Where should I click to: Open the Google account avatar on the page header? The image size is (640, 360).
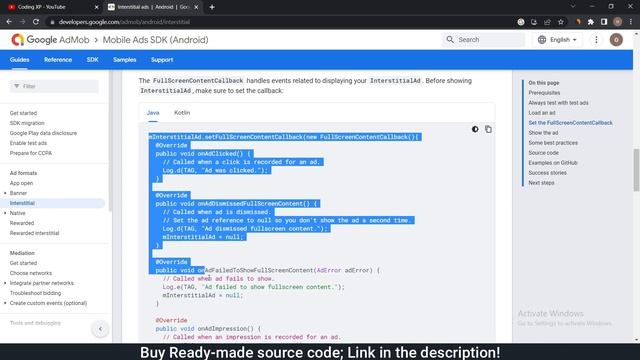pyautogui.click(x=616, y=40)
